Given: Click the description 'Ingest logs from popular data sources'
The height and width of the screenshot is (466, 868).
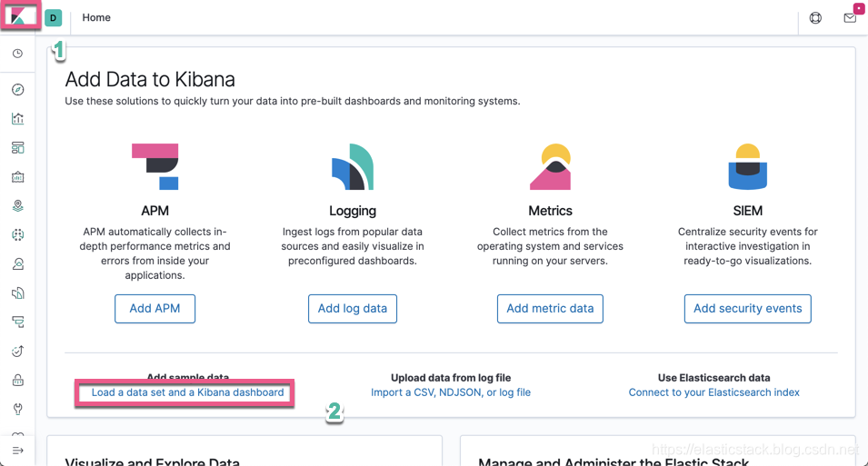Looking at the screenshot, I should 353,246.
